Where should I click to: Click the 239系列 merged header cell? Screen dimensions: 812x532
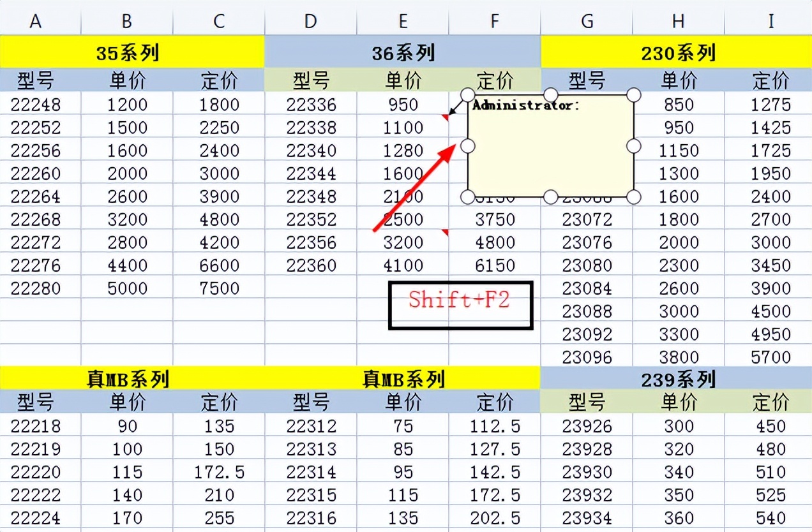(x=677, y=380)
